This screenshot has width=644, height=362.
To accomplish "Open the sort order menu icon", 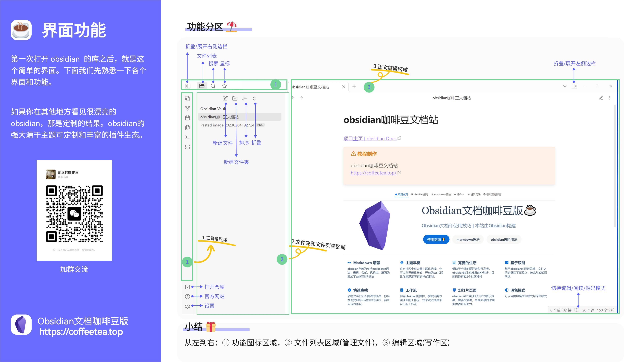I will (x=244, y=99).
